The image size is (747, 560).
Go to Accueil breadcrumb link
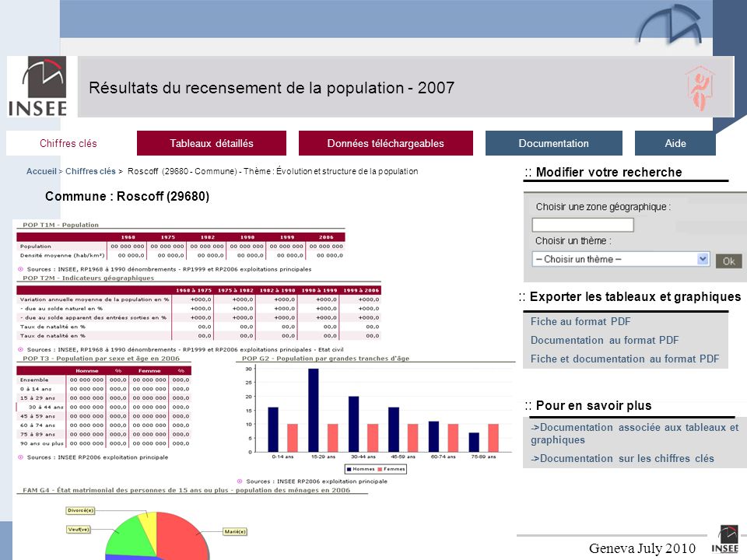41,171
